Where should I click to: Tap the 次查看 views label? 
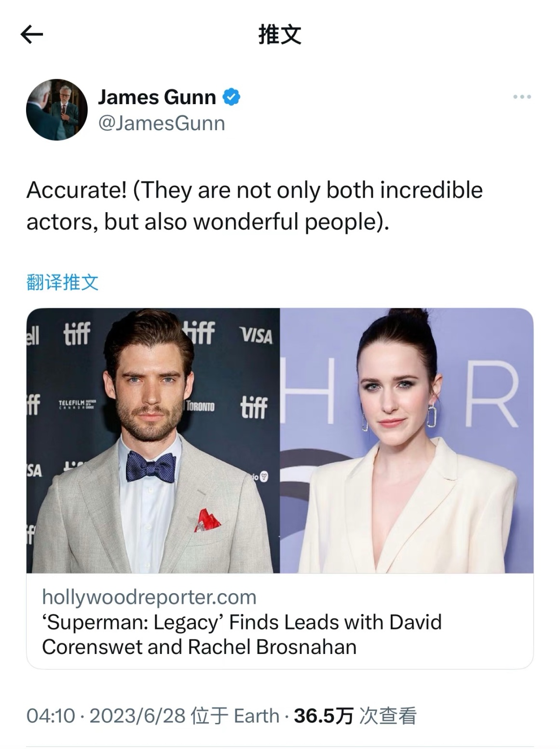(388, 716)
